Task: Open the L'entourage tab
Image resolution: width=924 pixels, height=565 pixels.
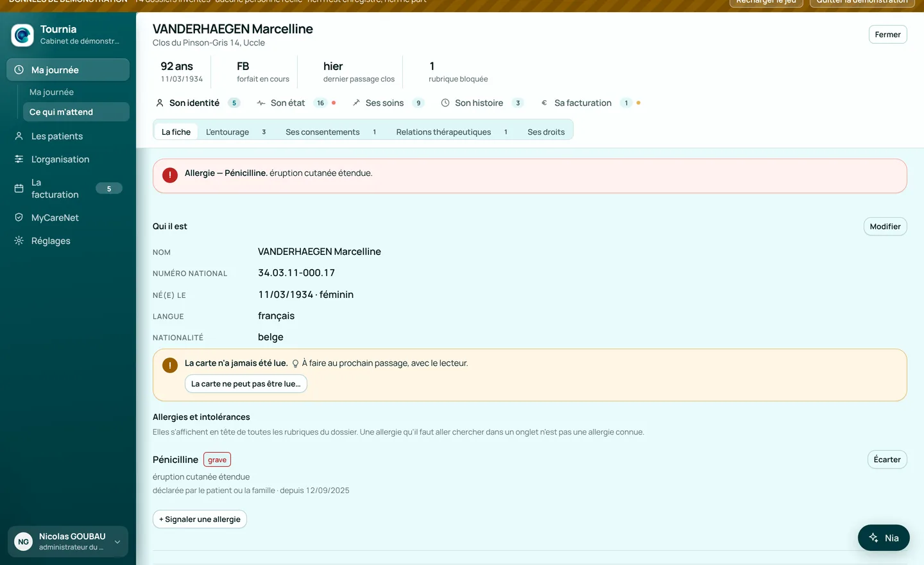Action: pos(235,132)
